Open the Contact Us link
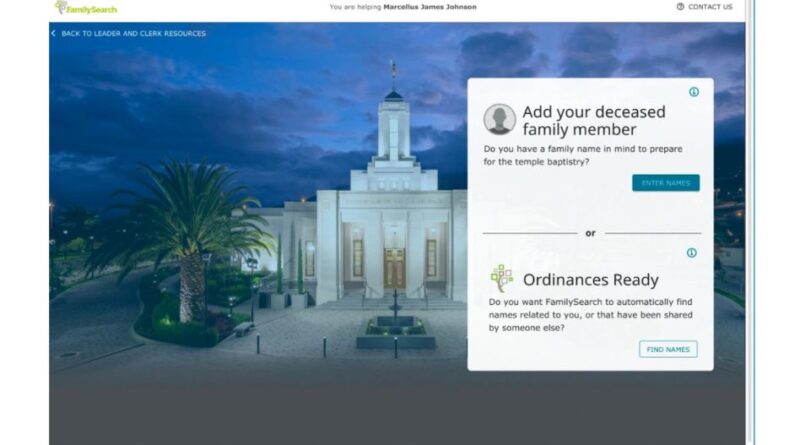 pyautogui.click(x=710, y=7)
